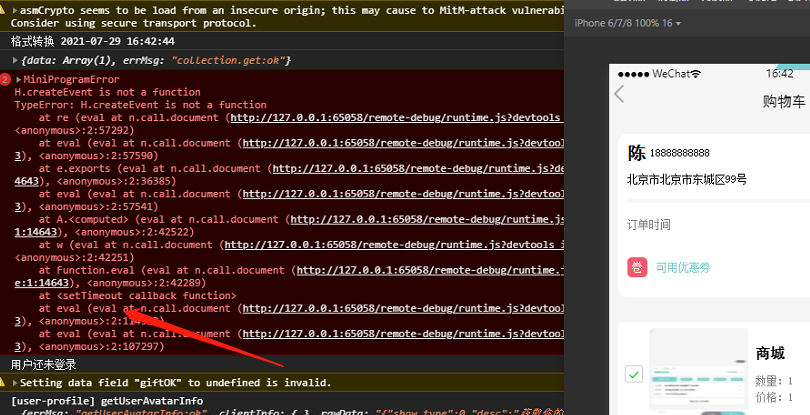Click the 'H.createEvent is not a function' message

pyautogui.click(x=107, y=92)
